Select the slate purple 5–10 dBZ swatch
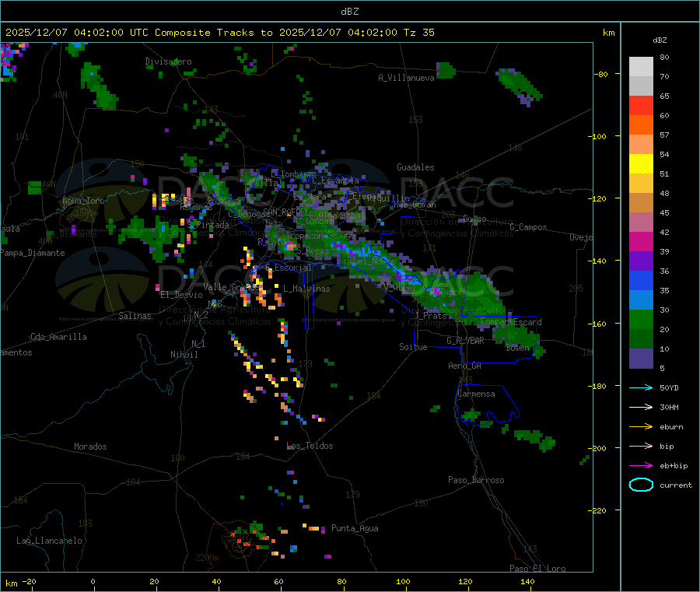Viewport: 700px width, 592px height. coord(641,359)
